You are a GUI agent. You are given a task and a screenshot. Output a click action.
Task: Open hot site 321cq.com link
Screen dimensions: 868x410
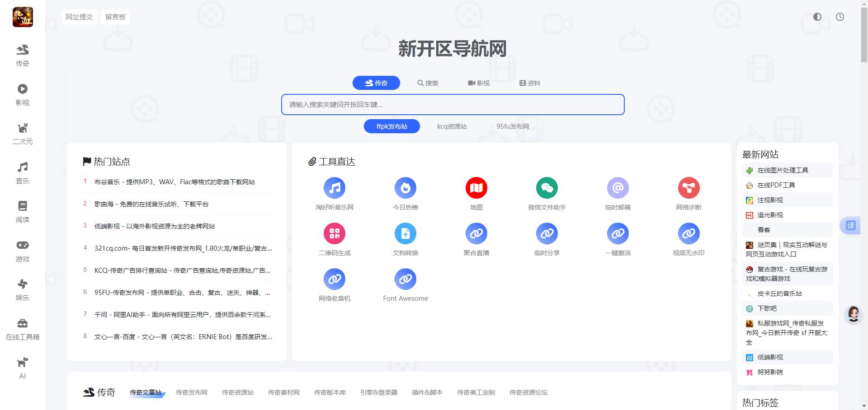pos(183,248)
